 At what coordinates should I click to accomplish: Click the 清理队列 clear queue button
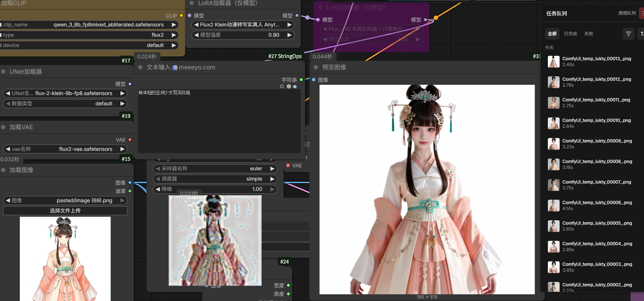627,13
